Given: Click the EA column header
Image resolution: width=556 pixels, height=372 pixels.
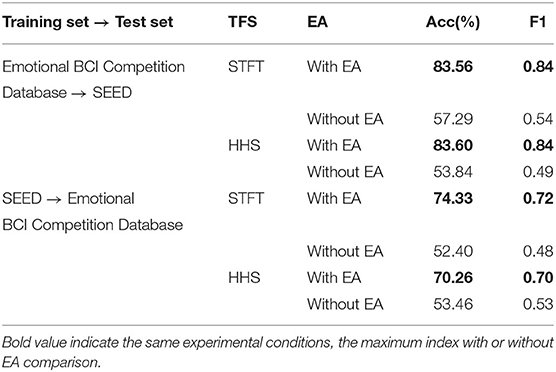Looking at the screenshot, I should (317, 22).
